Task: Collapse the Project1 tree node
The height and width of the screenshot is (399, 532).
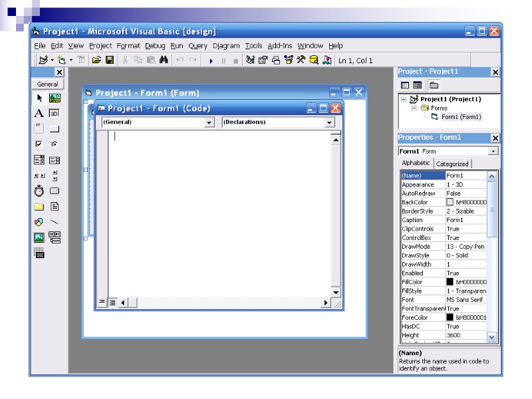Action: 404,99
